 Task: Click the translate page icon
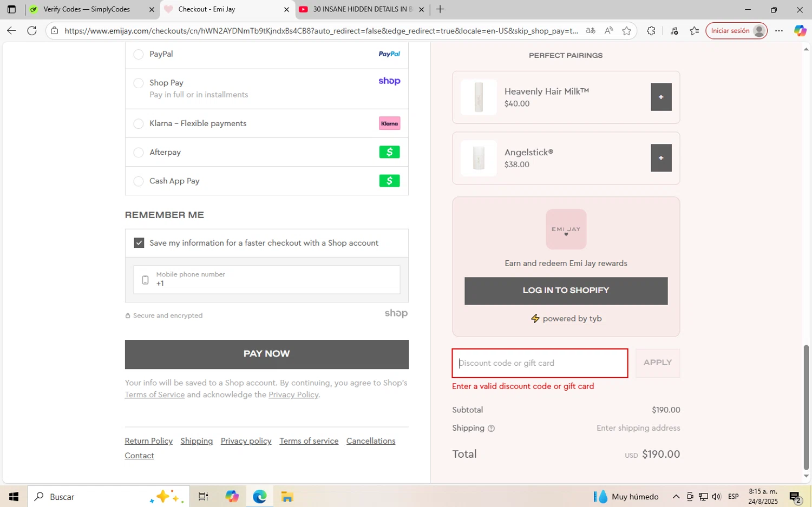click(591, 31)
